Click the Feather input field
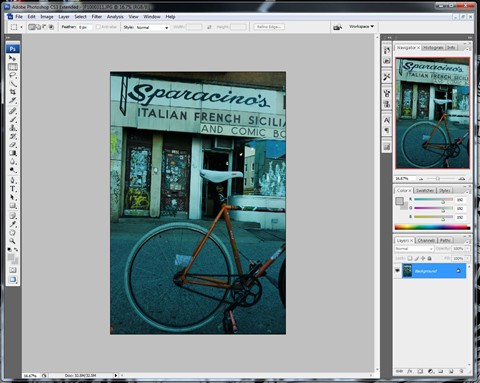 85,27
